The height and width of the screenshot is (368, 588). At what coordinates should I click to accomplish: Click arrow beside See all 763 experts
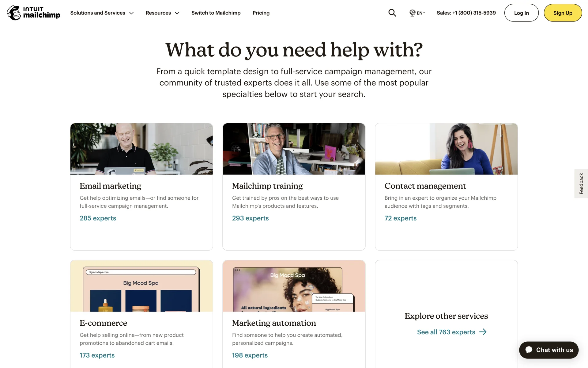483,332
